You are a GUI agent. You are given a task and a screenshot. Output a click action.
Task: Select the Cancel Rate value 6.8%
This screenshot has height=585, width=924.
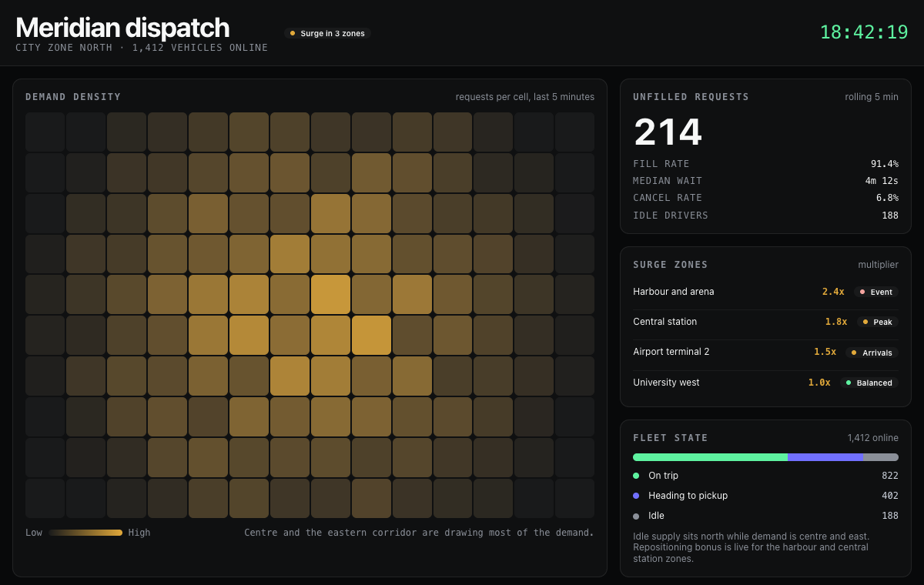(x=888, y=198)
